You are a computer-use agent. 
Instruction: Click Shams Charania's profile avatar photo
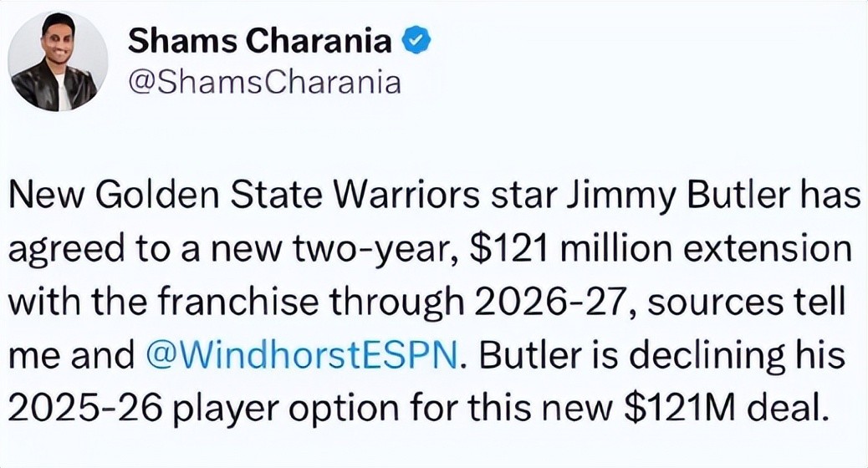coord(58,63)
